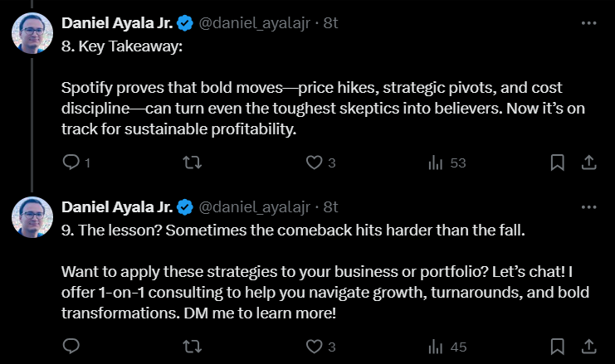Bookmark the comeback lesson tweet
The width and height of the screenshot is (615, 364).
pyautogui.click(x=558, y=346)
